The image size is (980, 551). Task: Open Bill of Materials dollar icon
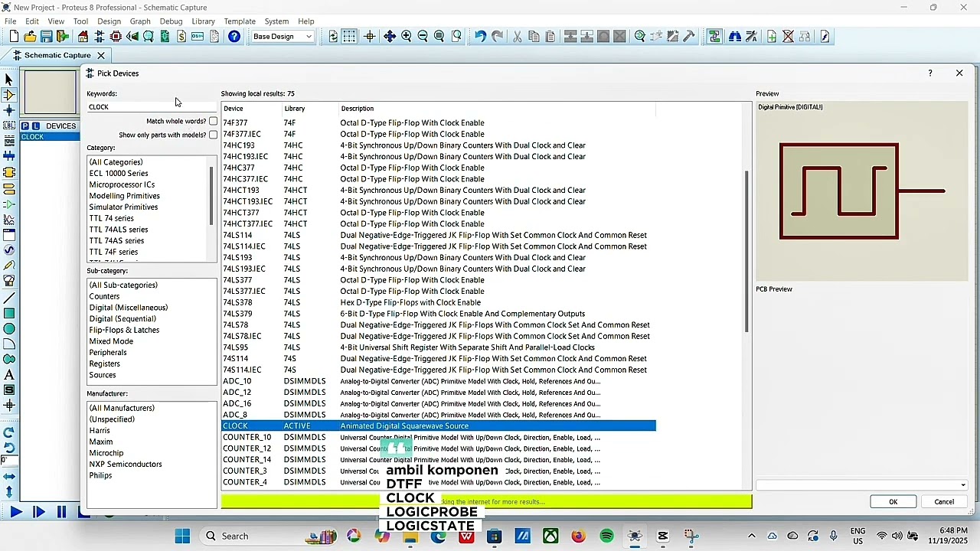point(181,37)
